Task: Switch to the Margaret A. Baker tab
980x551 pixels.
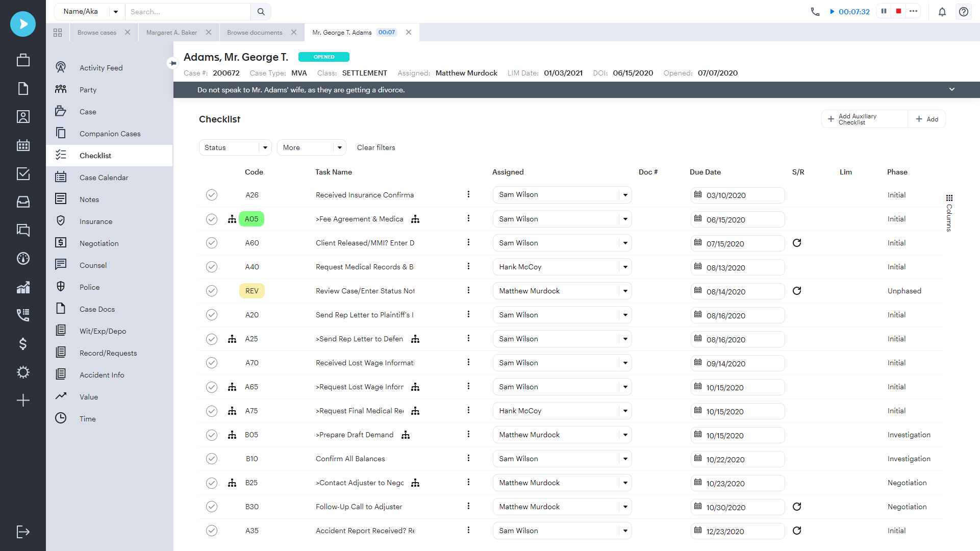Action: click(171, 32)
